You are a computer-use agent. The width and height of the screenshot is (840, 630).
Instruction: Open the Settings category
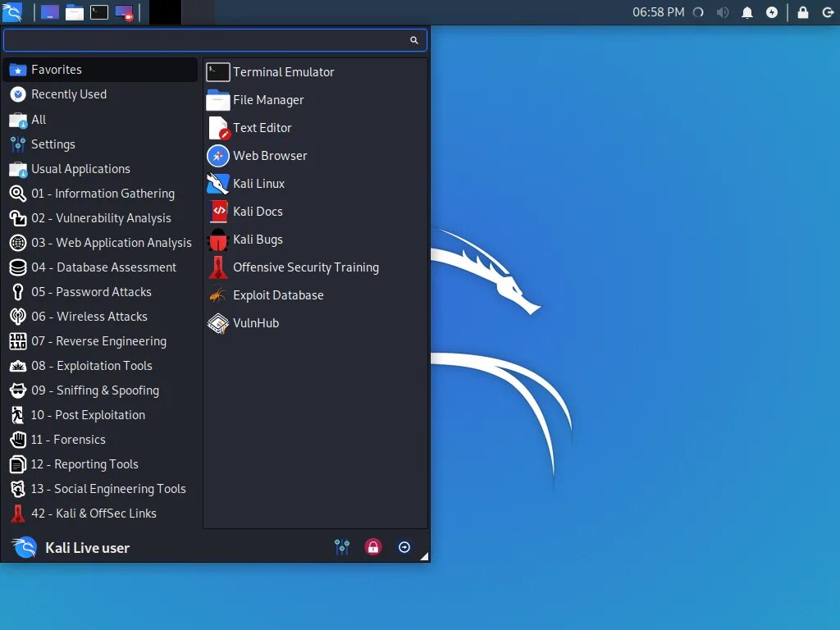coord(100,144)
